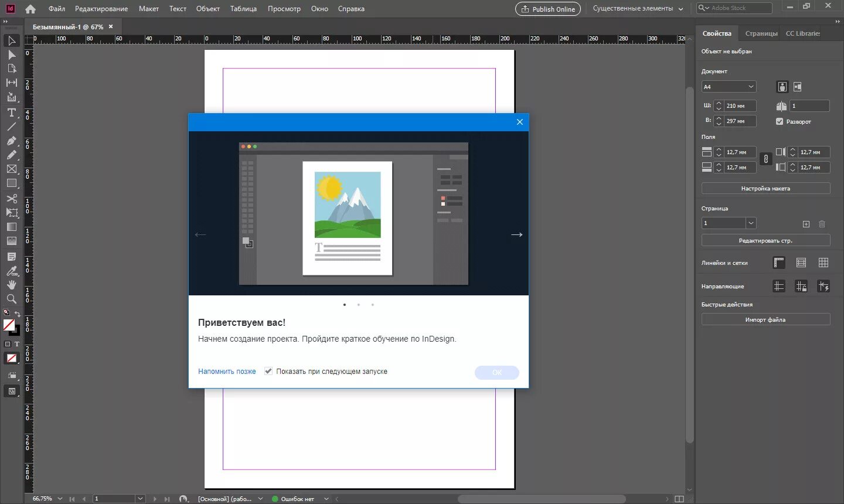Click the Напомнить позже link
844x504 pixels.
227,371
